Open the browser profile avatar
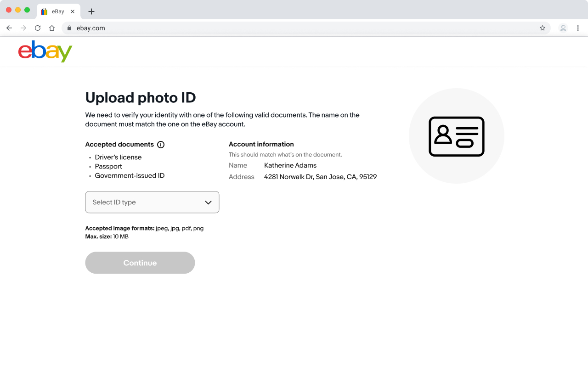Image resolution: width=588 pixels, height=382 pixels. [563, 28]
